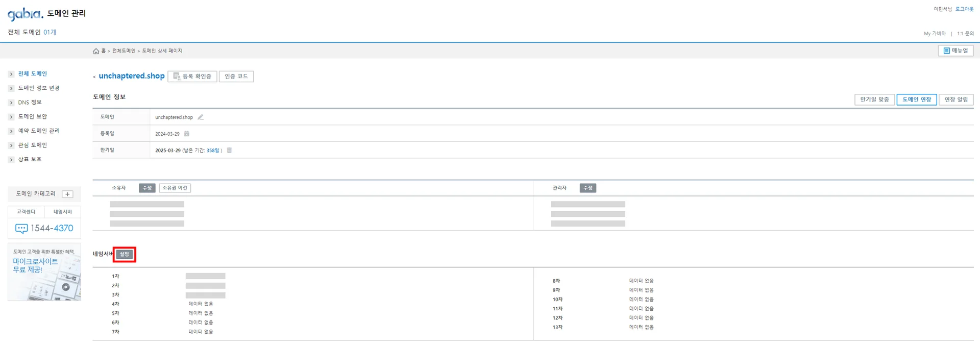Open 전체 도메인 in the sidebar menu
This screenshot has width=980, height=346.
coord(33,74)
